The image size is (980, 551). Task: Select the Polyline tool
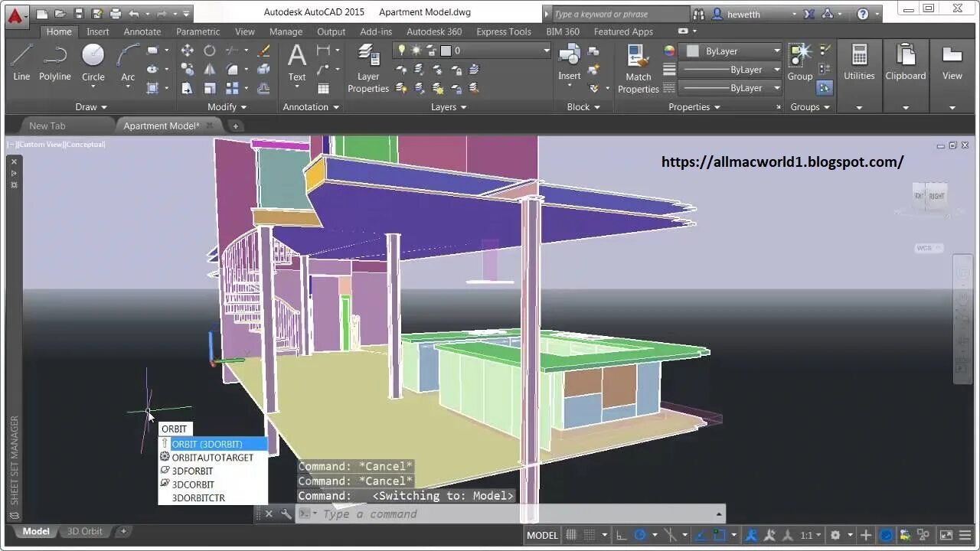click(55, 61)
